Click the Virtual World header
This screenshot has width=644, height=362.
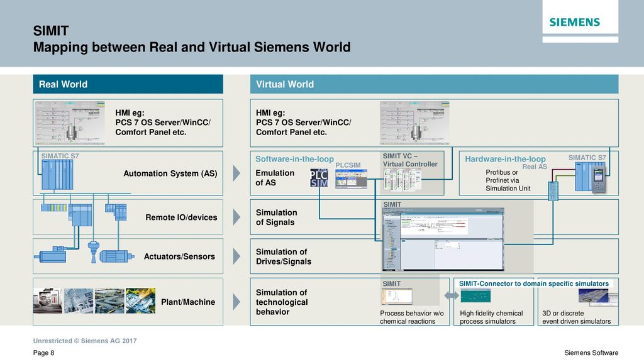pos(434,84)
